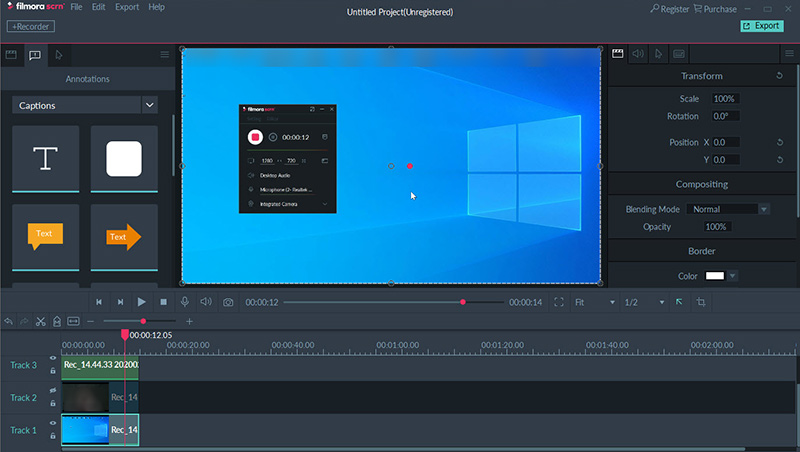Screen dimensions: 800x452
Task: Activate the crop tool
Action: [x=701, y=302]
